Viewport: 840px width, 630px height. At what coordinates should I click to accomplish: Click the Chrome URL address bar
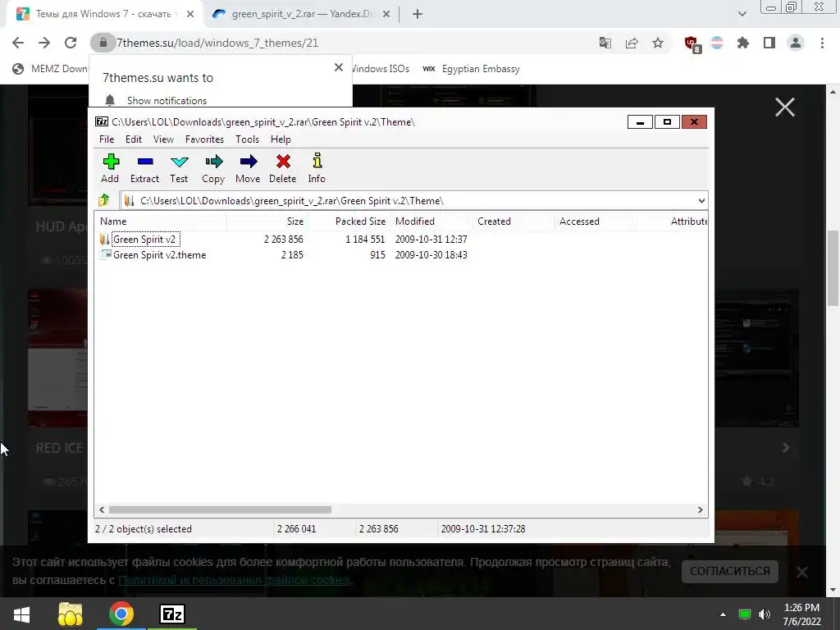tap(343, 43)
